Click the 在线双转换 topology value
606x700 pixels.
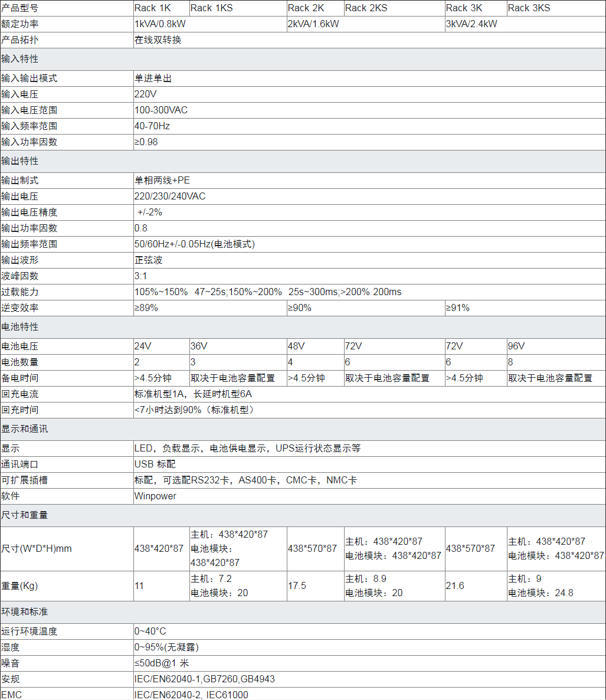coord(158,40)
